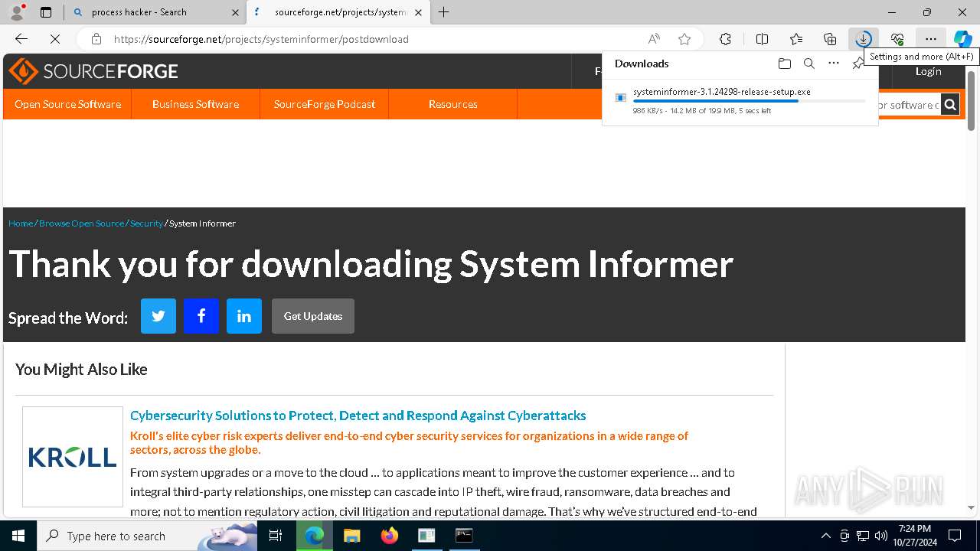Screen dimensions: 980x551
Task: Open the terminal taskbar icon
Action: pos(464,536)
